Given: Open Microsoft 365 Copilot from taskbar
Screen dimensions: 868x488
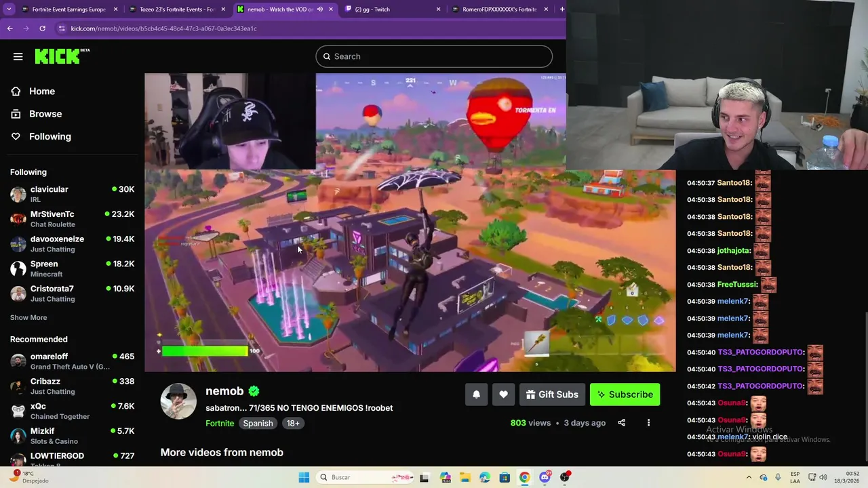Looking at the screenshot, I should click(445, 477).
